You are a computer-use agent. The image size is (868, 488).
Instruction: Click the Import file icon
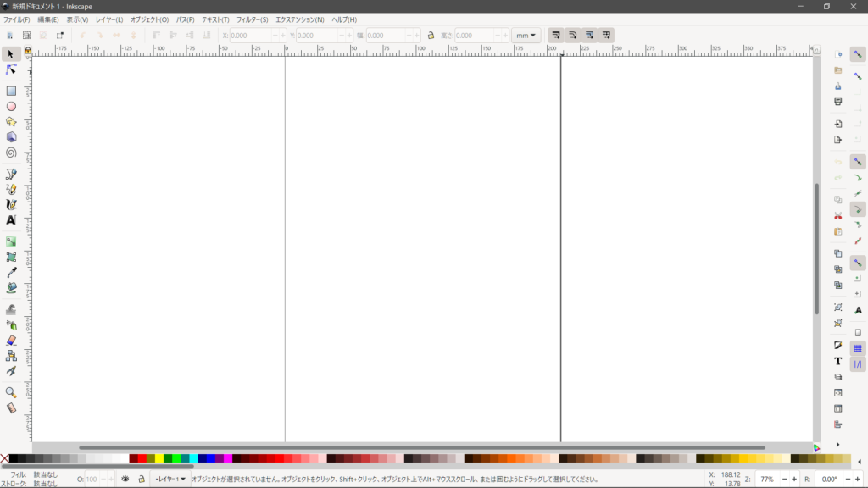pos(838,124)
